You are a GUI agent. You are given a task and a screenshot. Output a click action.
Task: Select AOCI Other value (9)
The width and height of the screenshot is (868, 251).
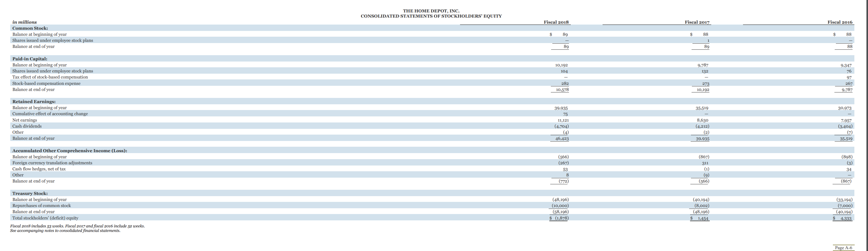(x=706, y=175)
